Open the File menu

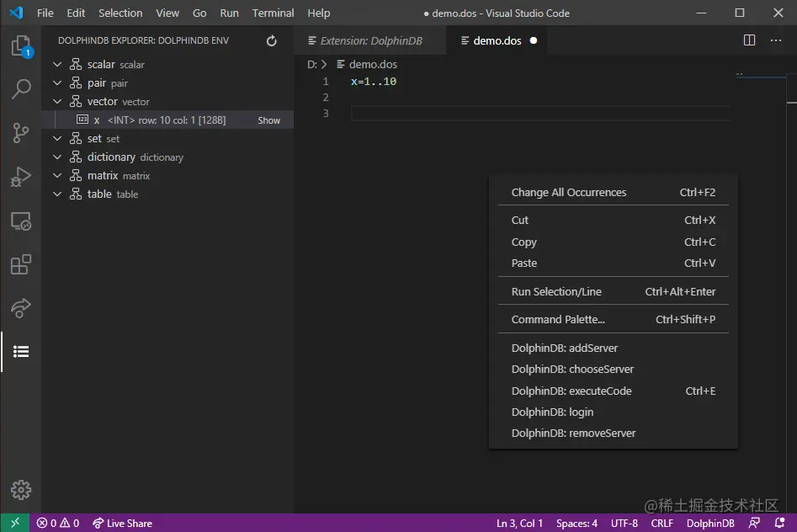(x=45, y=13)
